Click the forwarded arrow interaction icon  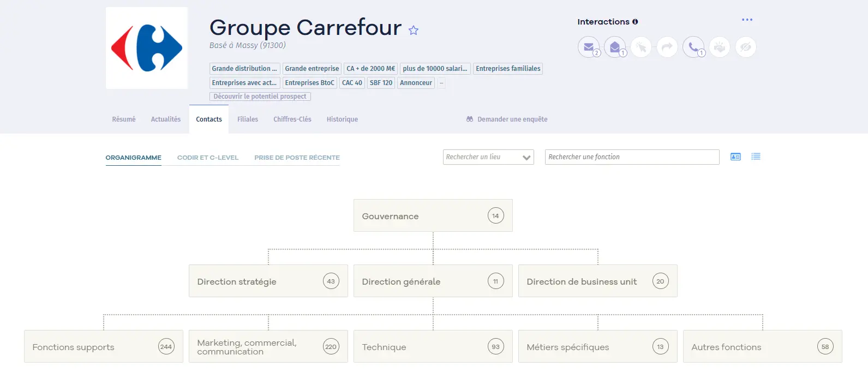[x=667, y=47]
